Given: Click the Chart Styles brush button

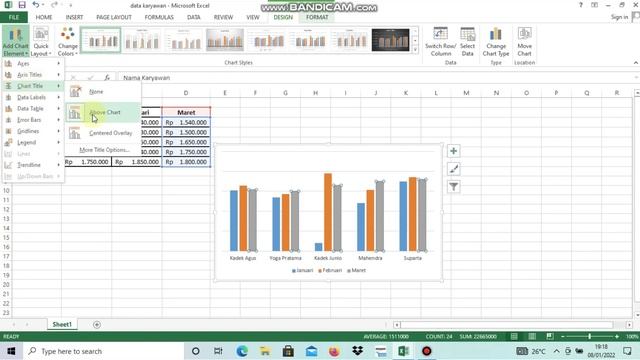Looking at the screenshot, I should click(453, 169).
